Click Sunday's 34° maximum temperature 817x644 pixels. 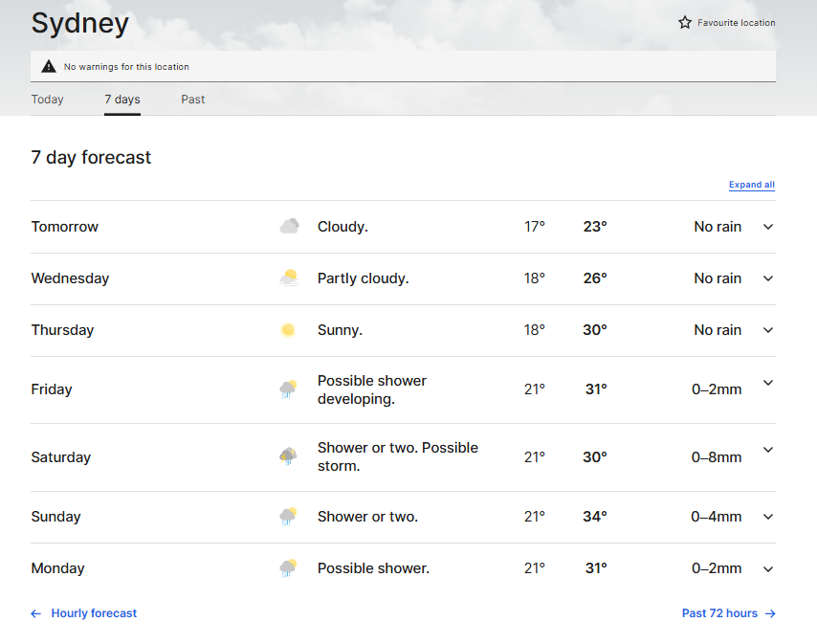[595, 517]
